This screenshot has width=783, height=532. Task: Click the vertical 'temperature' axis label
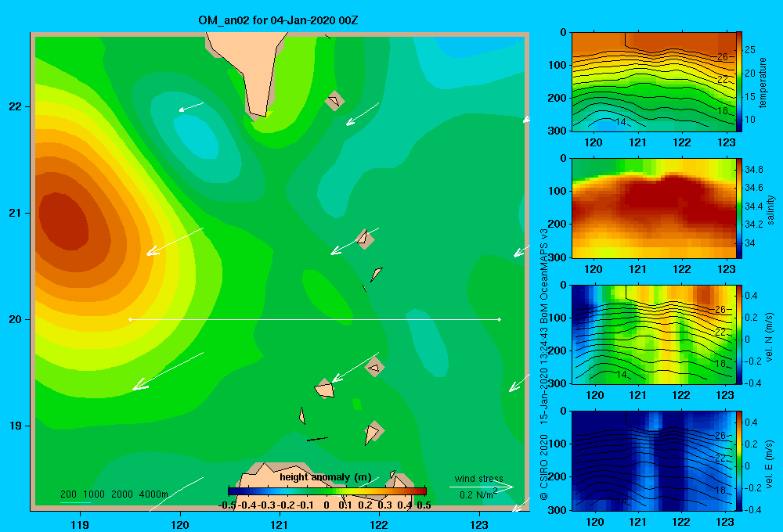pyautogui.click(x=763, y=82)
